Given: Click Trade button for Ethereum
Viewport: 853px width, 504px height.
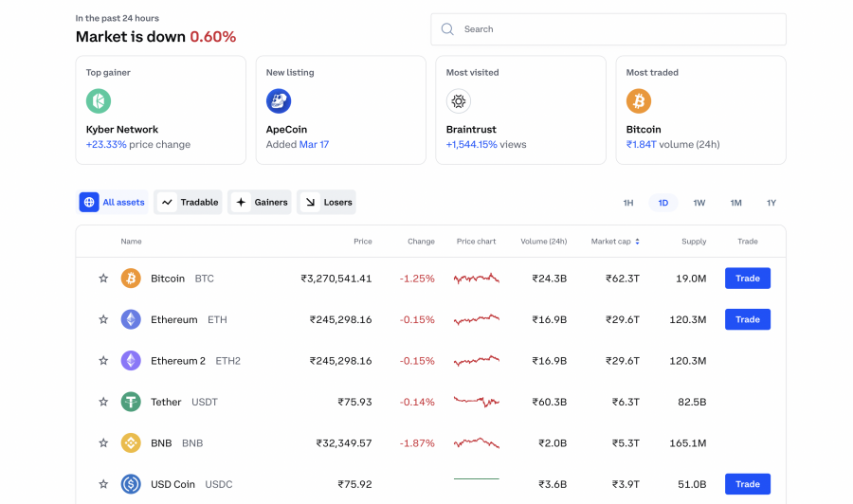Looking at the screenshot, I should click(x=748, y=319).
